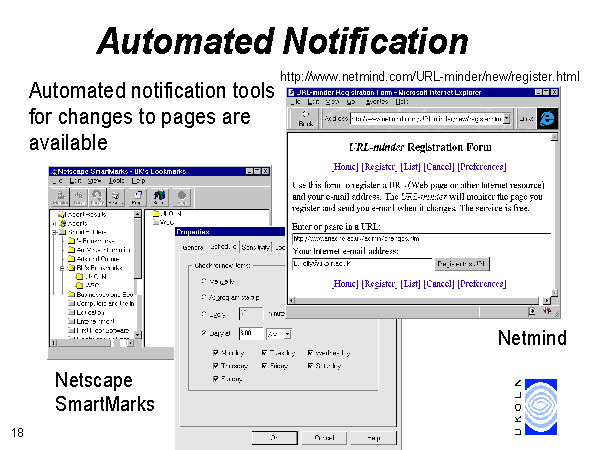Click the Schedule tab in Properties
The width and height of the screenshot is (600, 450).
point(223,246)
